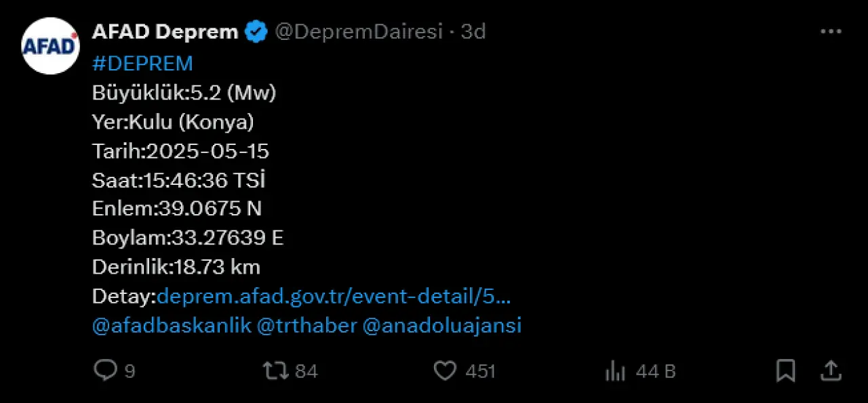The height and width of the screenshot is (403, 868).
Task: Visit the @anadoluajansi mention
Action: point(442,326)
